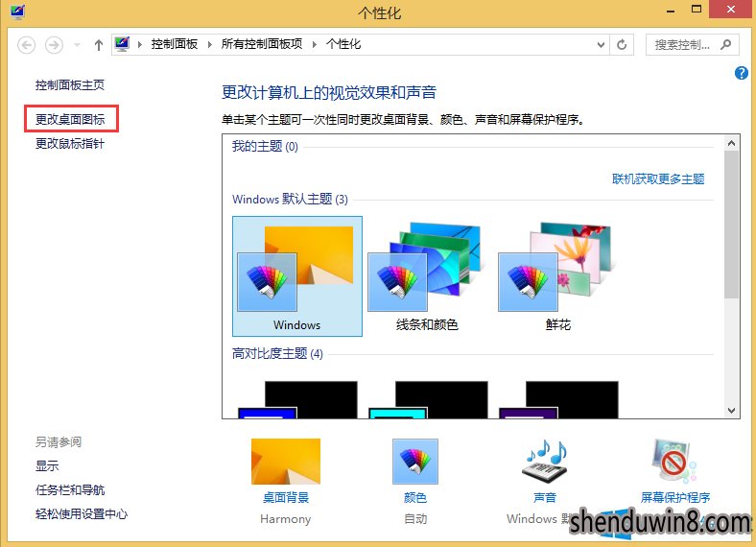
Task: Select the first high contrast theme
Action: [x=297, y=399]
